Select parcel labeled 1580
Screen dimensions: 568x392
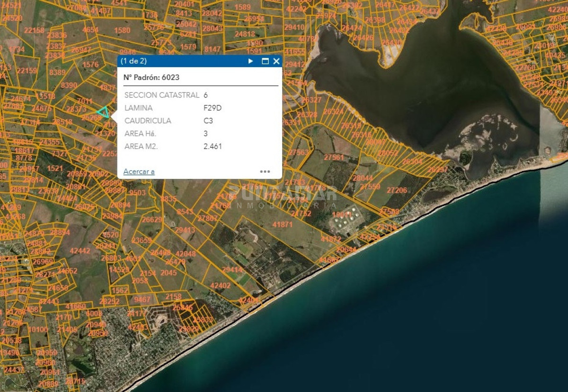coord(122,30)
